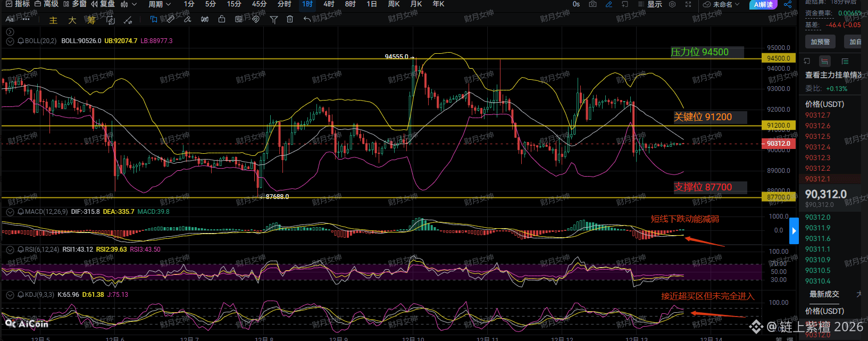Viewport: 868px width, 341px height.
Task: Click the blue side panel collapse arrow
Action: point(794,231)
